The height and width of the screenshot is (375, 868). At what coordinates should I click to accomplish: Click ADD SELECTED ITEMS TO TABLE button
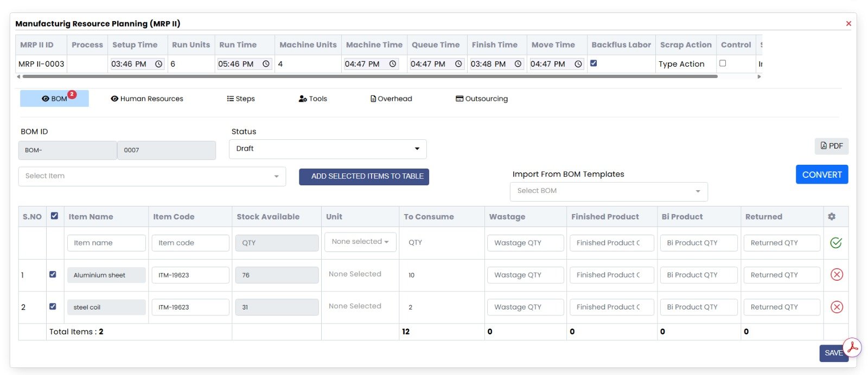363,177
